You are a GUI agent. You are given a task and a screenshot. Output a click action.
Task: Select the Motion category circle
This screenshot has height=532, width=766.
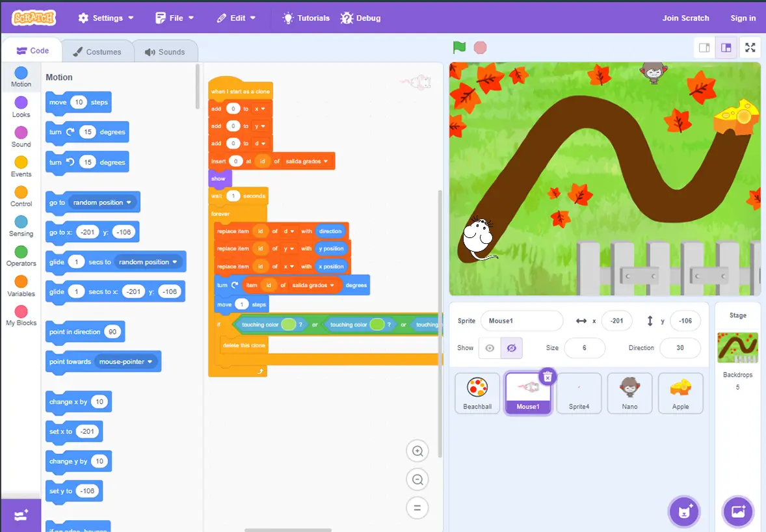[x=21, y=73]
